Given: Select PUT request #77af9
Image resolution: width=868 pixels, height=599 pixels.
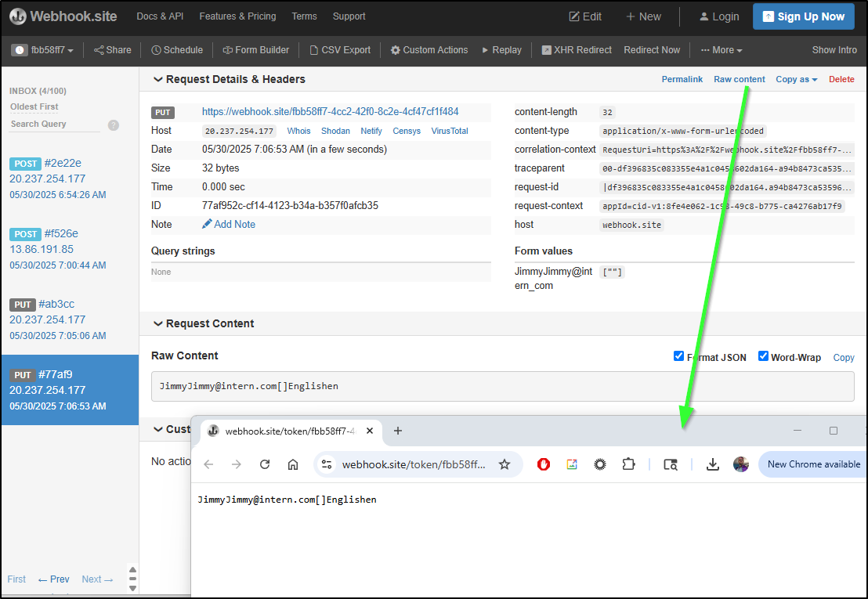Looking at the screenshot, I should point(70,390).
